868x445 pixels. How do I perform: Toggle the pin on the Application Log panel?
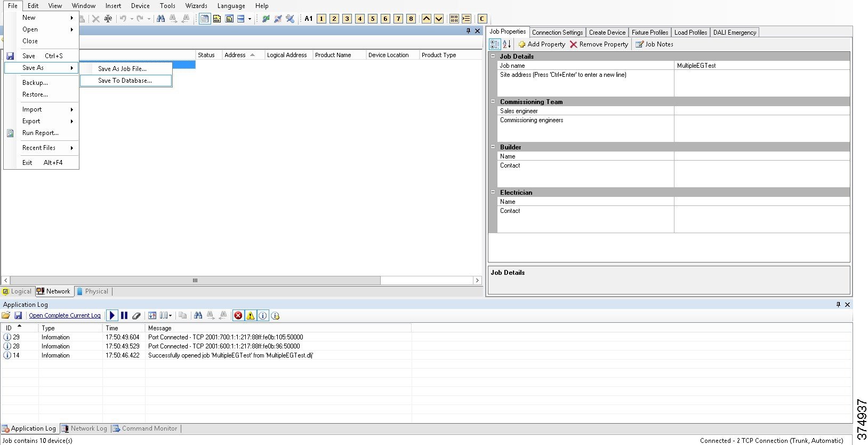838,304
